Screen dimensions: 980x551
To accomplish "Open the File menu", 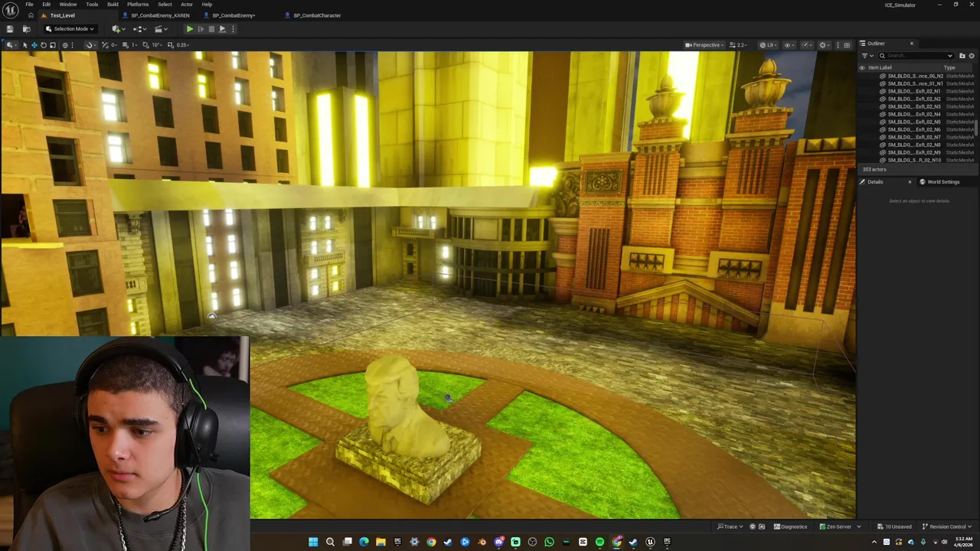I will (x=29, y=5).
